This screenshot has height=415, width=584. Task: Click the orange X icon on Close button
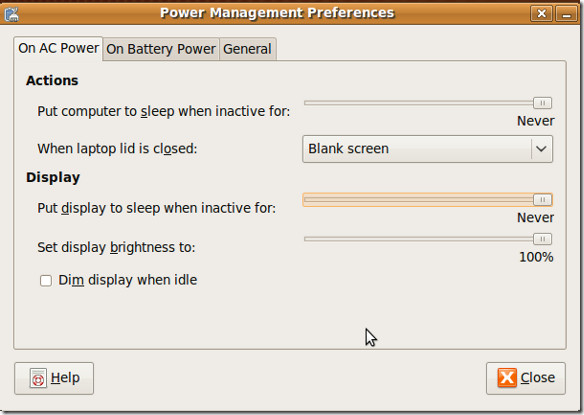click(507, 378)
